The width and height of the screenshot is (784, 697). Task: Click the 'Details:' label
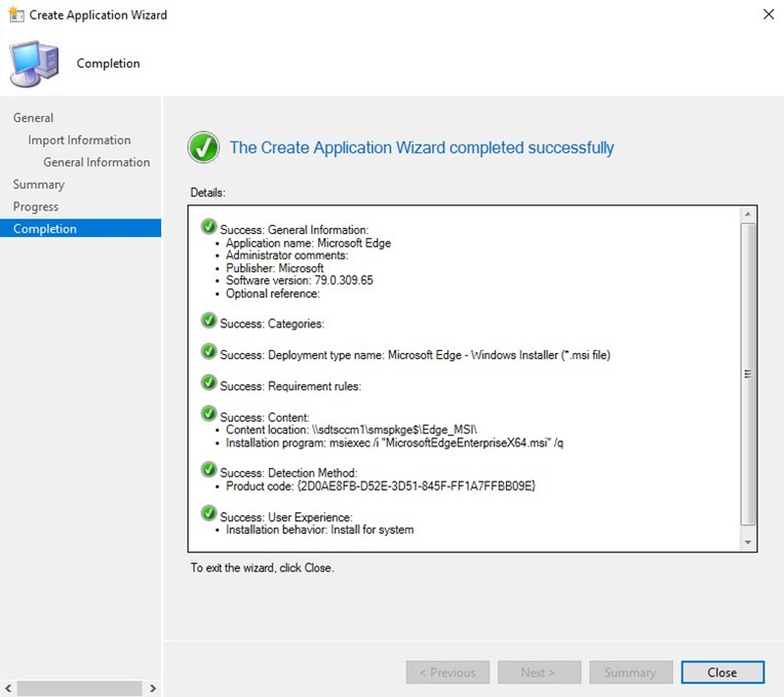[x=207, y=193]
